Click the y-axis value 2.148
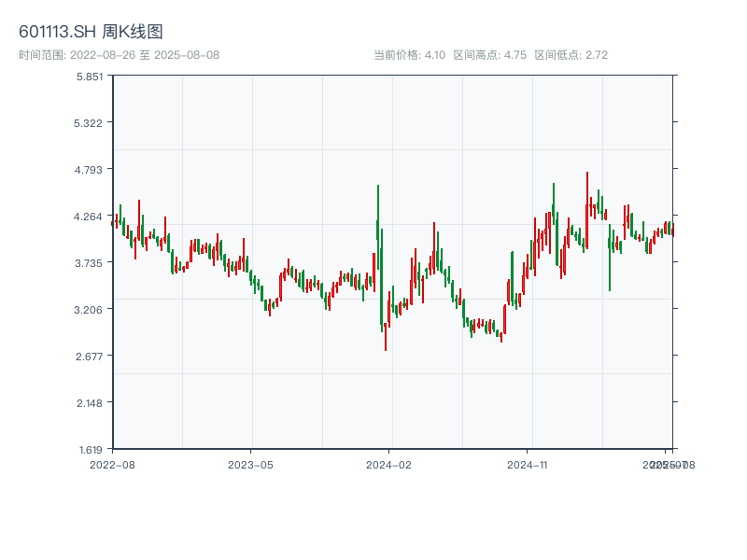 [90, 403]
